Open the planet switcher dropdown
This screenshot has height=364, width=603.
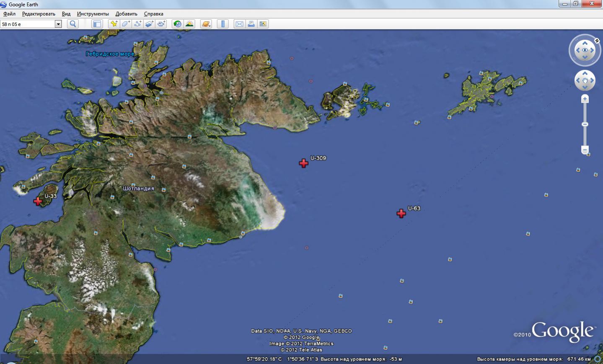206,24
